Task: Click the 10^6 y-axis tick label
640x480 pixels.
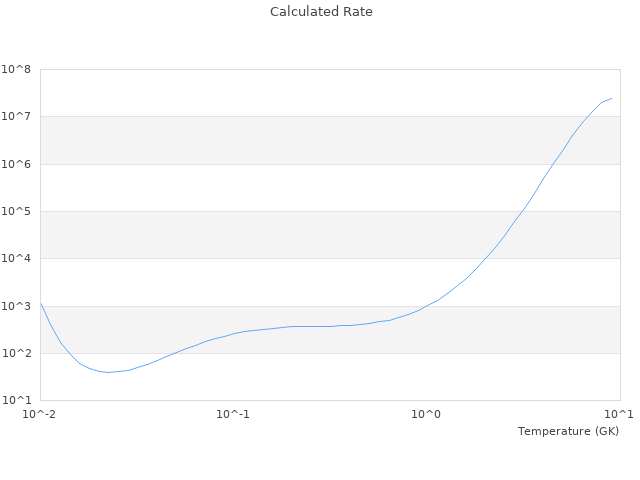Action: [x=17, y=164]
